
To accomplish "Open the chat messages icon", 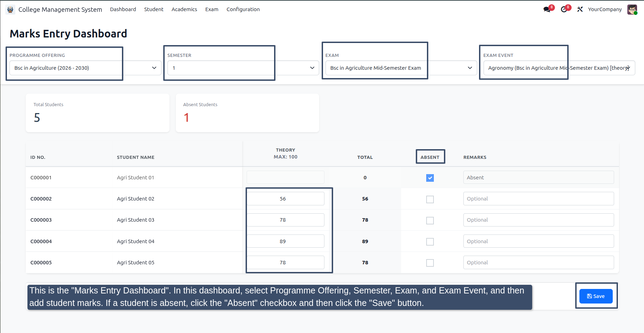I will tap(547, 9).
